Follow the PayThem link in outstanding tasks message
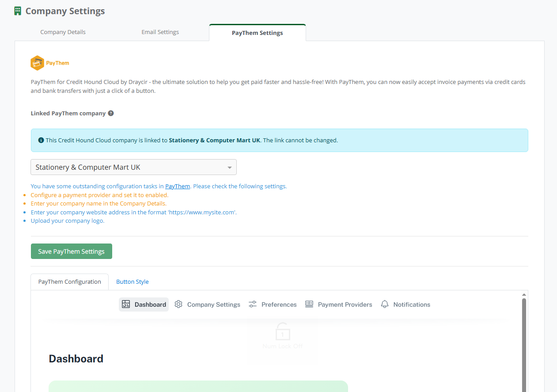This screenshot has width=557, height=392. pos(178,186)
